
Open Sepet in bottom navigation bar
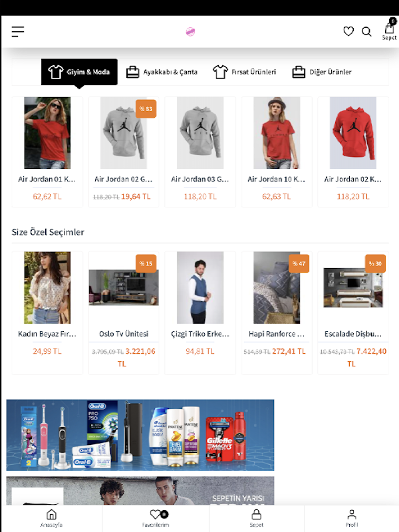pos(256,518)
